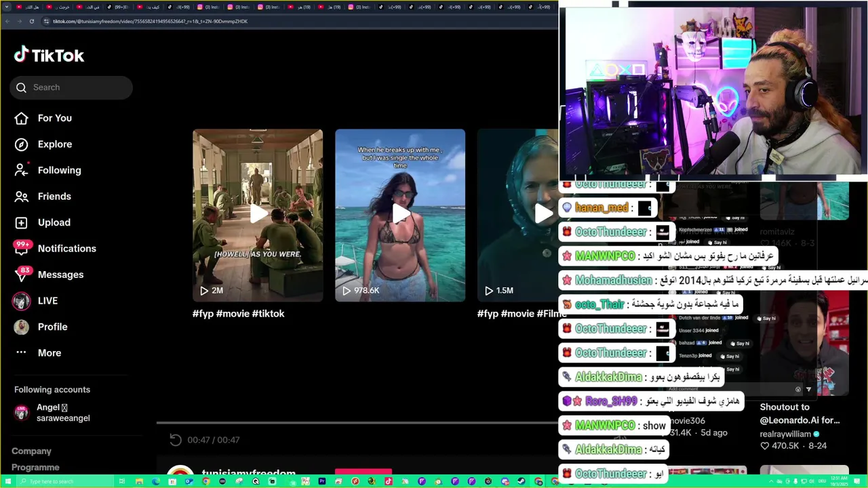This screenshot has height=488, width=868.
Task: Click MANWNPCO 'show' chat message
Action: pyautogui.click(x=614, y=426)
